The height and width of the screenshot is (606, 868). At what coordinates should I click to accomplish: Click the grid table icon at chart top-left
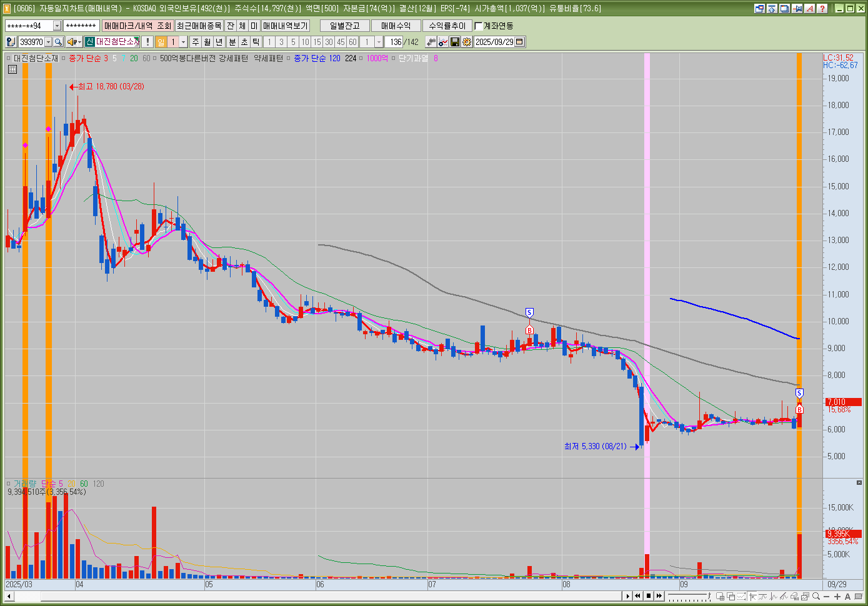tap(12, 69)
